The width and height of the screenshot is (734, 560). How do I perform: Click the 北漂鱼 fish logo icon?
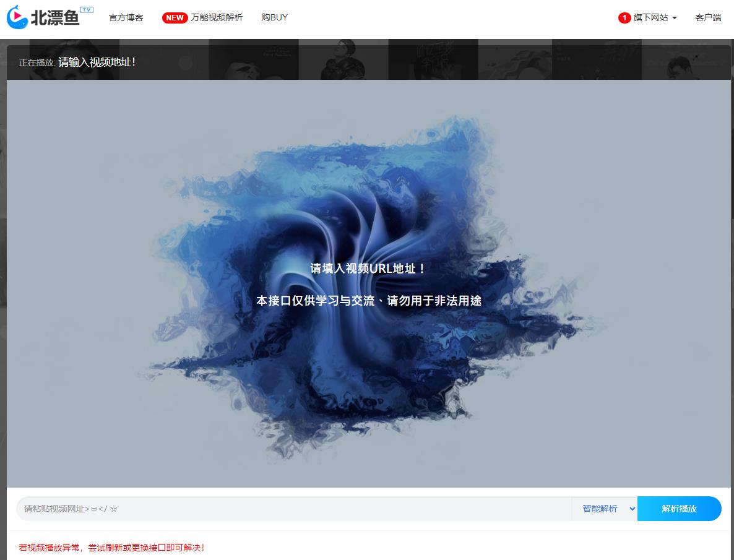click(x=17, y=17)
